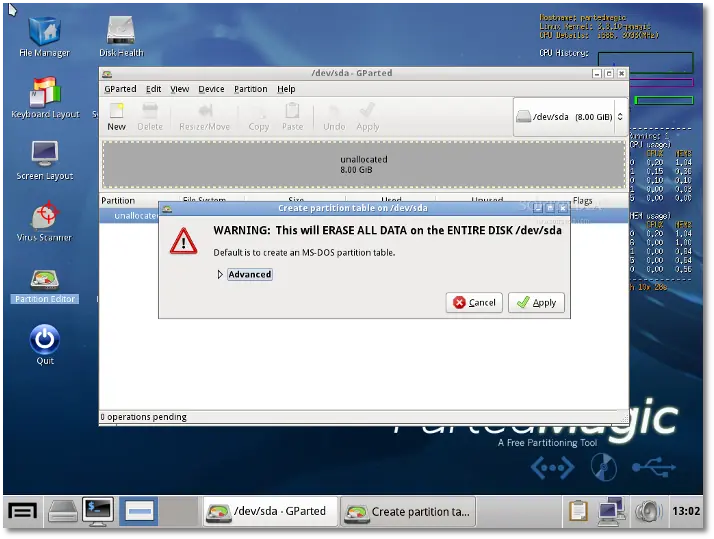
Task: Open the File Manager desktop icon
Action: point(45,37)
